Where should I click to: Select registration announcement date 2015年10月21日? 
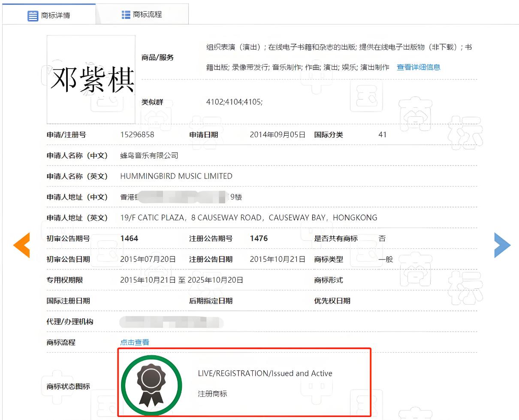pos(278,259)
